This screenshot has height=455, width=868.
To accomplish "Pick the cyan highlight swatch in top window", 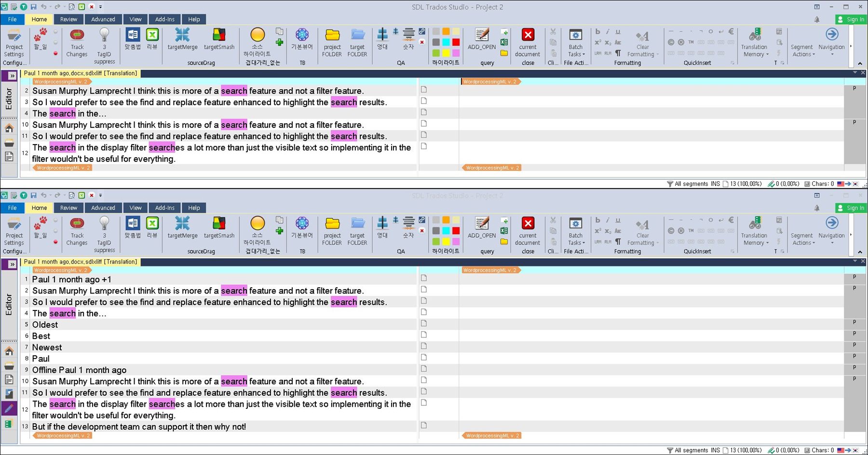I will (446, 42).
